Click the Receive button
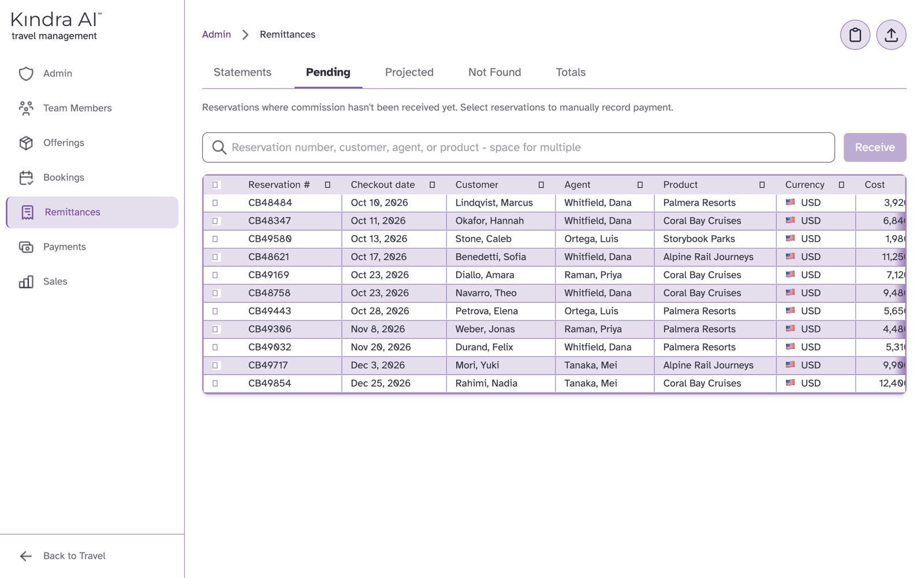The height and width of the screenshot is (578, 924). (x=875, y=147)
